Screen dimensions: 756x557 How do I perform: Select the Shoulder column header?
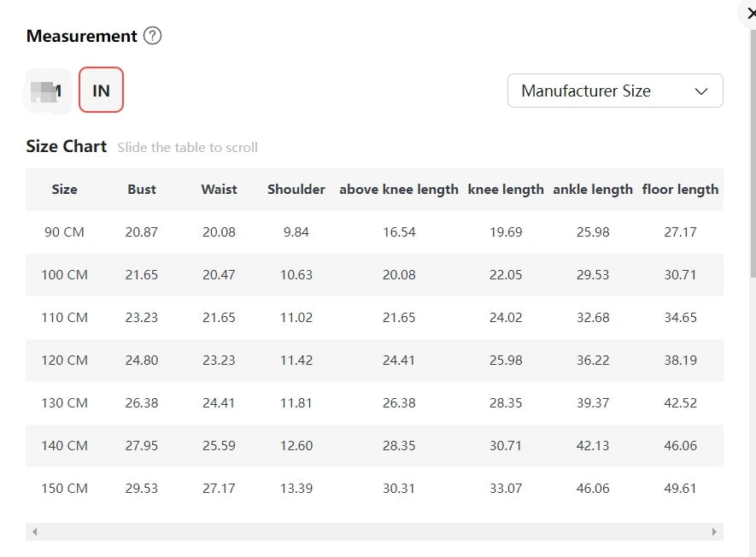(x=296, y=190)
